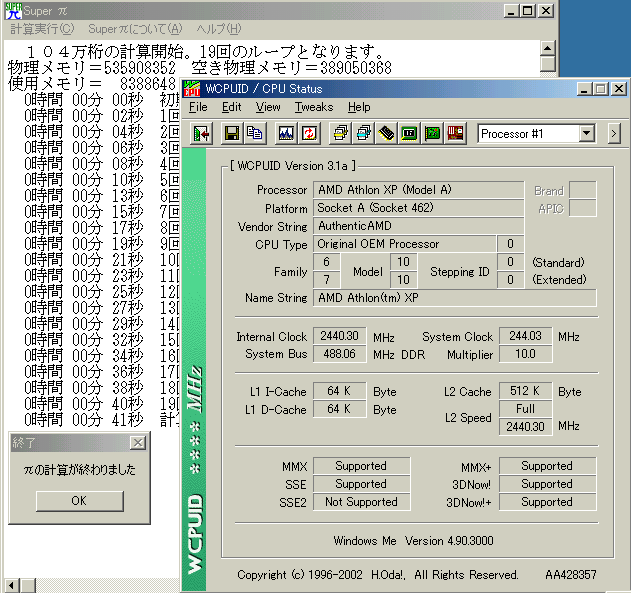Click the MMX+ 'Supported' field
This screenshot has height=593, width=631.
547,466
